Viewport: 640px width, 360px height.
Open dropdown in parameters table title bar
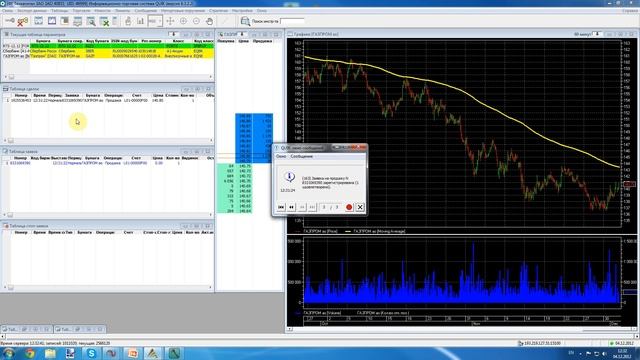click(173, 35)
